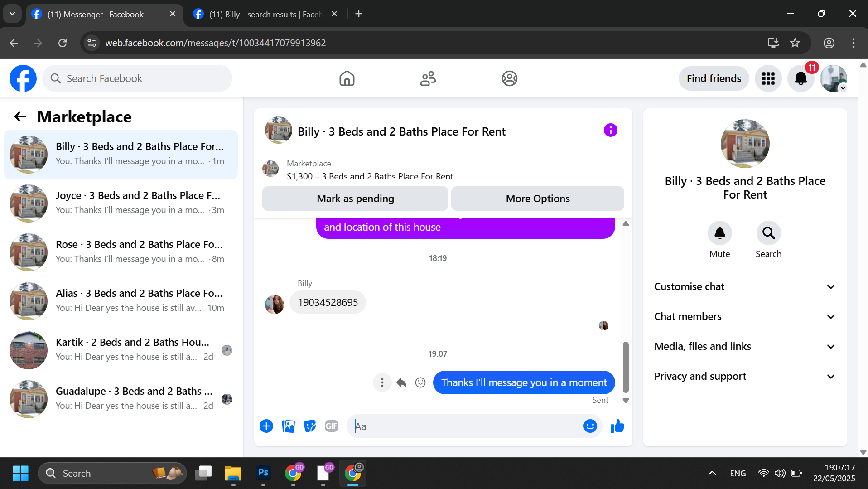Open Joyce conversation in list
Viewport: 868px width, 489px height.
[x=121, y=203]
